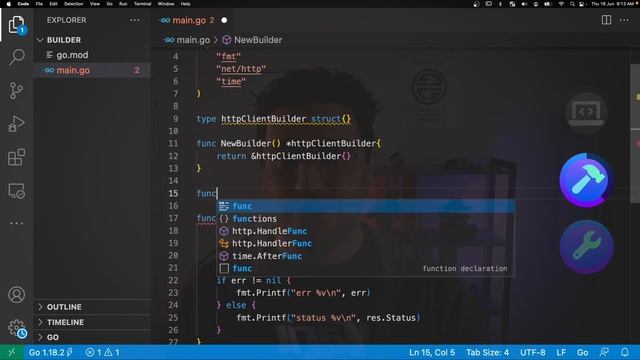This screenshot has height=360, width=640.
Task: Click the feedback icon in status bar
Action: tap(604, 352)
